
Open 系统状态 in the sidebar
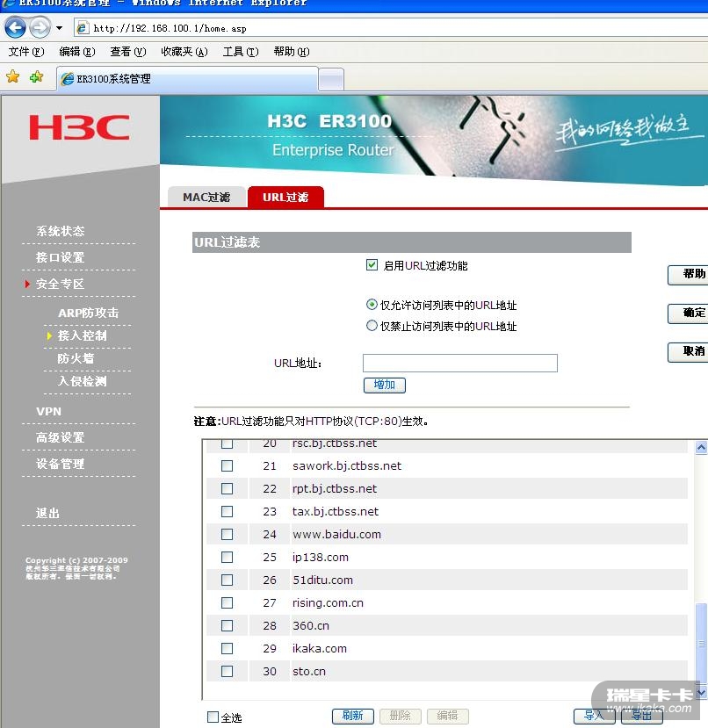point(61,231)
